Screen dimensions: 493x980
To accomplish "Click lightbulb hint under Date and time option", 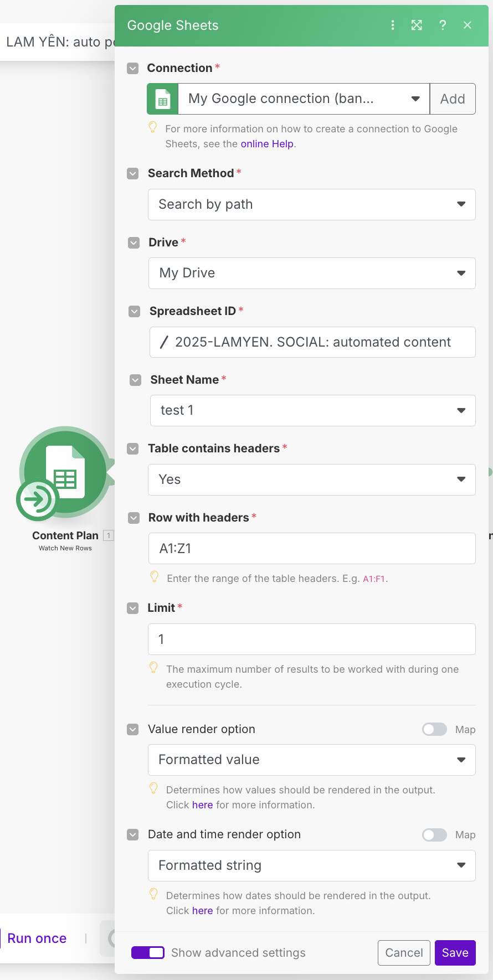I will pyautogui.click(x=154, y=894).
